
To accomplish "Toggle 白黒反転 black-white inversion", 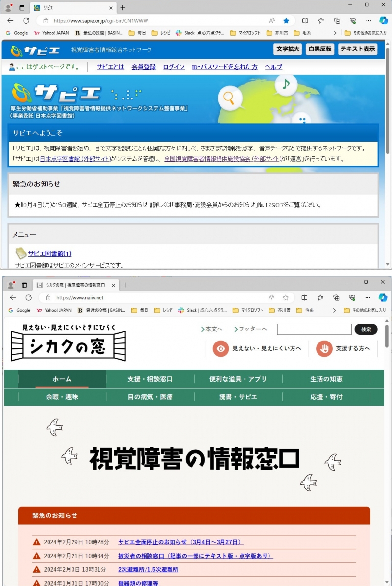I will [x=319, y=49].
